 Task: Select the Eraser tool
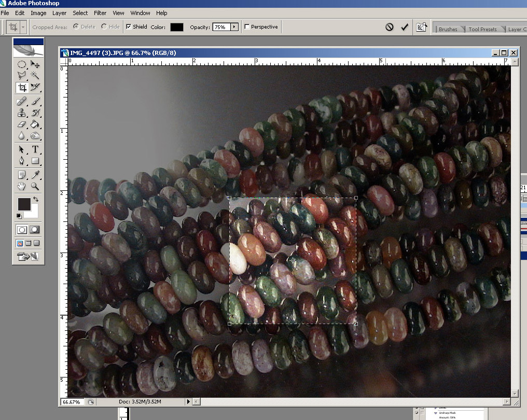pos(21,124)
